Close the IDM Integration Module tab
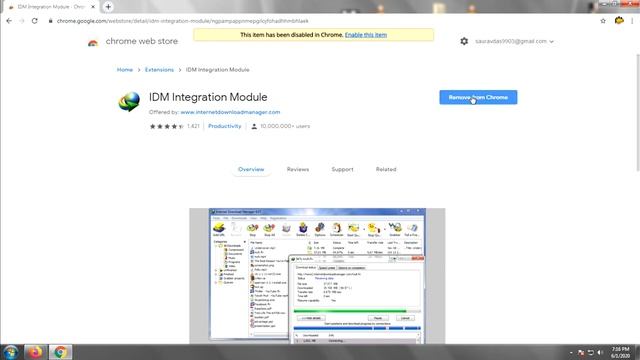The width and height of the screenshot is (640, 360). coord(93,7)
